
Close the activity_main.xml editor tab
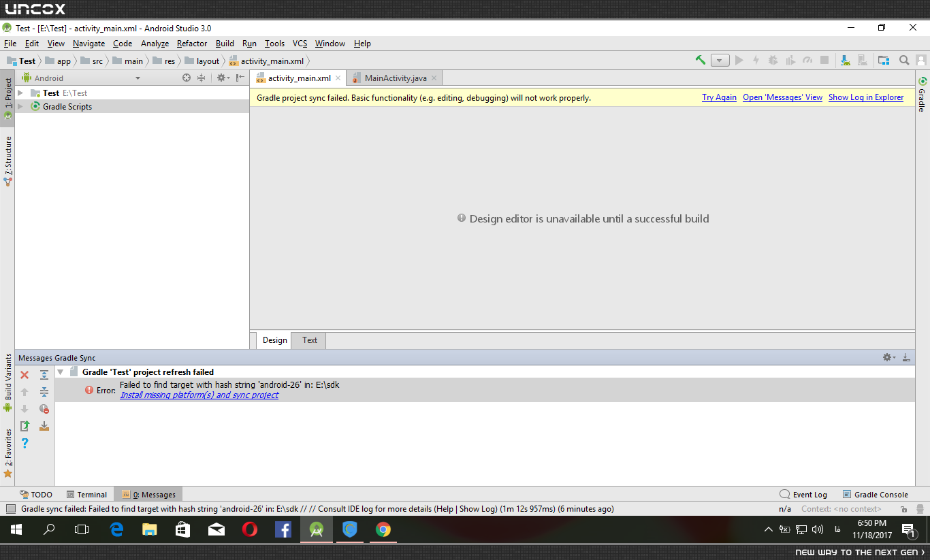pyautogui.click(x=338, y=78)
